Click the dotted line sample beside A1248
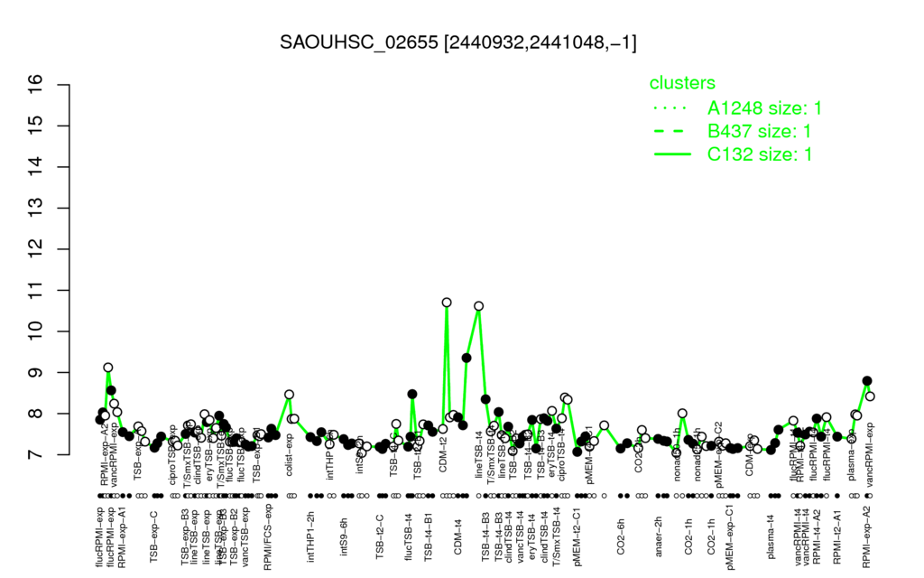924x578 pixels. click(672, 108)
